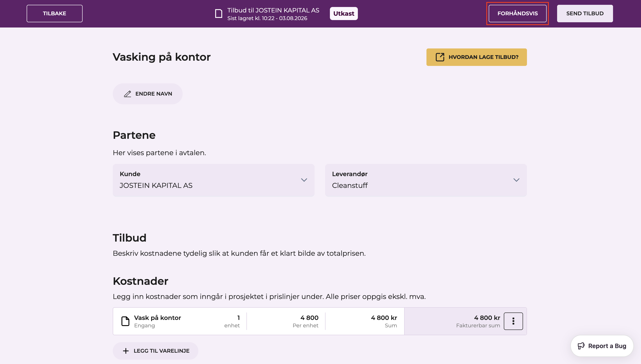Image resolution: width=641 pixels, height=364 pixels.
Task: Click the Sist lagret timestamp text
Action: point(267,18)
